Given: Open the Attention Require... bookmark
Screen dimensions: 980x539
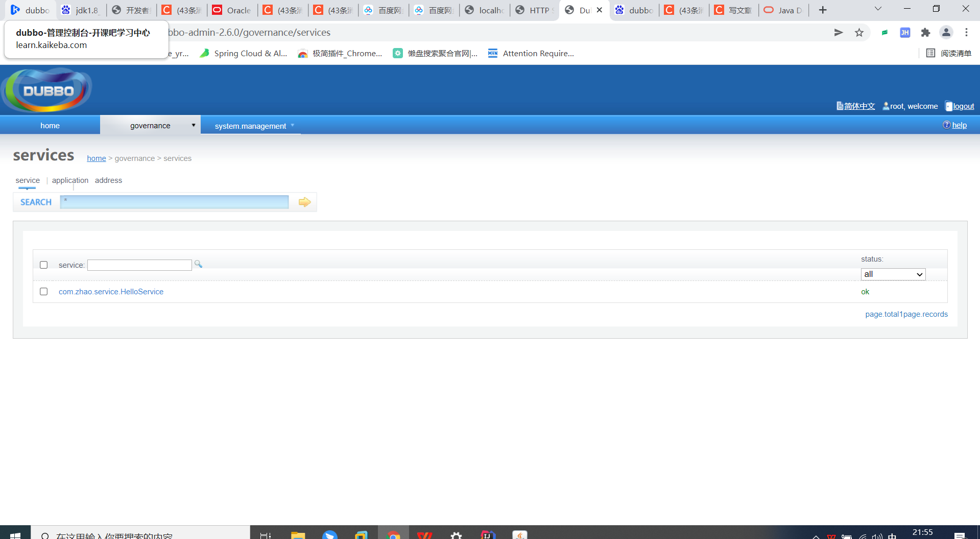Looking at the screenshot, I should tap(531, 53).
